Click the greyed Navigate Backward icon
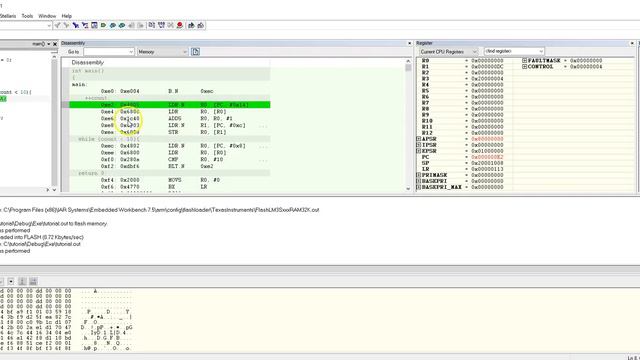 point(131,25)
